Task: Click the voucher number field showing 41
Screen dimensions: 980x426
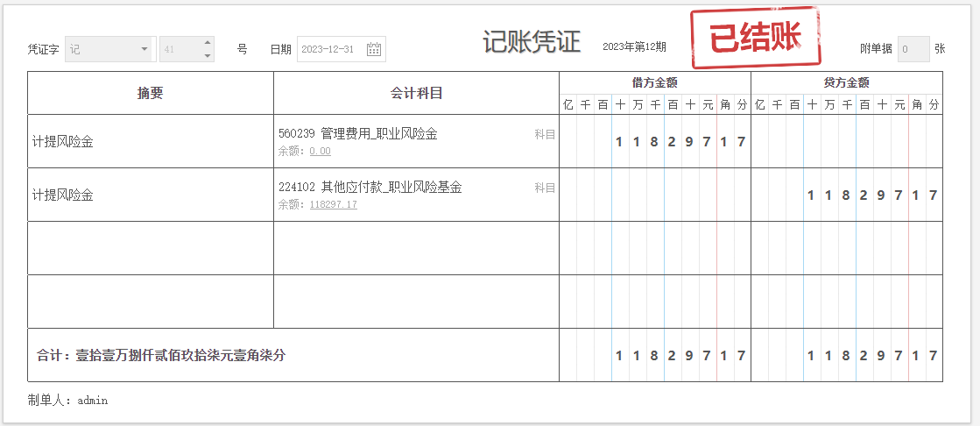Action: [180, 50]
